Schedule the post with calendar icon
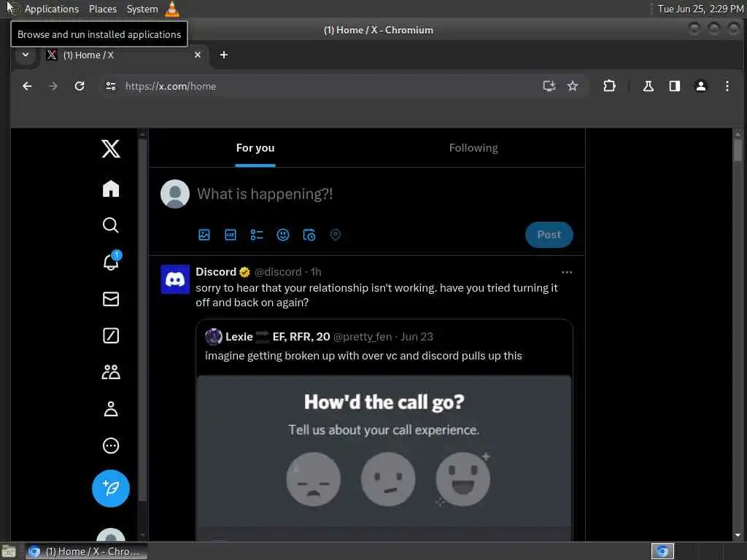Screen dimensions: 747x560 pyautogui.click(x=309, y=235)
